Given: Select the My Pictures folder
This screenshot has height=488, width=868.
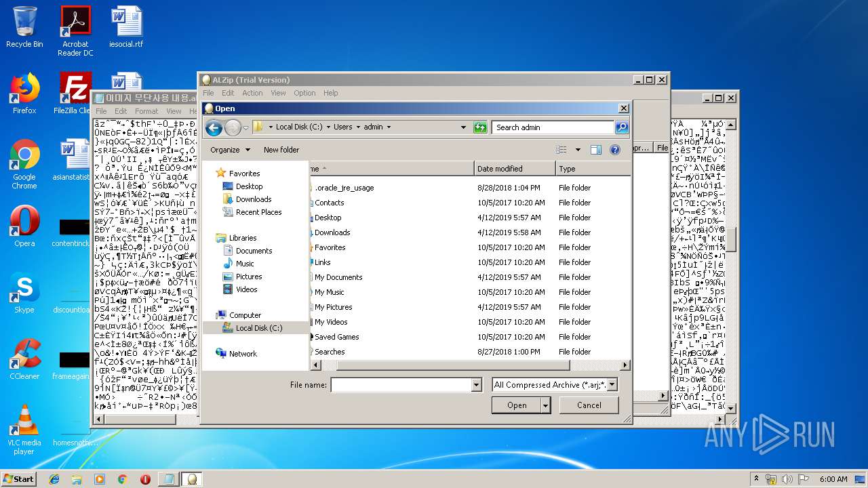Looking at the screenshot, I should [333, 307].
